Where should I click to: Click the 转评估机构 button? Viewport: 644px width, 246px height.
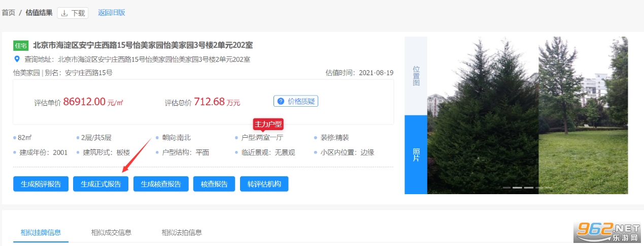(x=264, y=184)
